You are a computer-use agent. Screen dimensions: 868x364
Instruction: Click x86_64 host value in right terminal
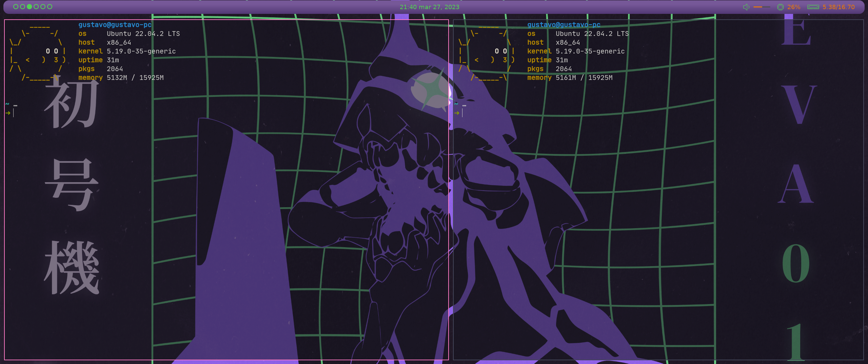click(x=568, y=42)
